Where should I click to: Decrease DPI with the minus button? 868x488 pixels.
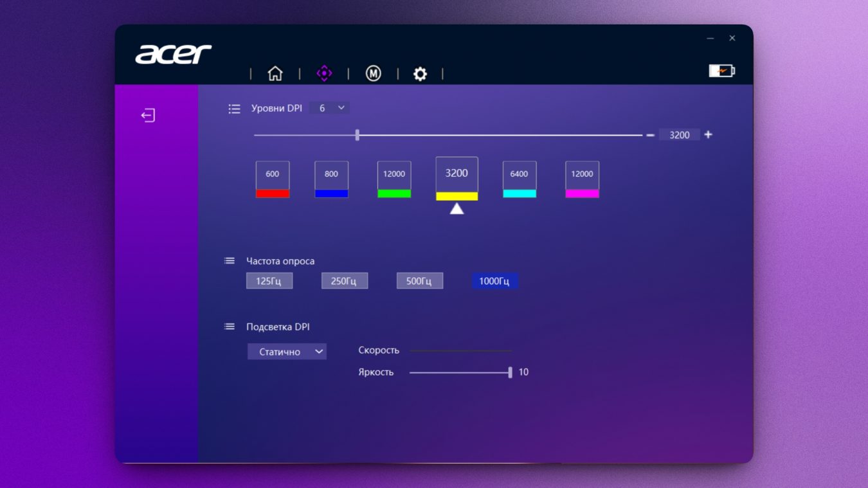(650, 135)
